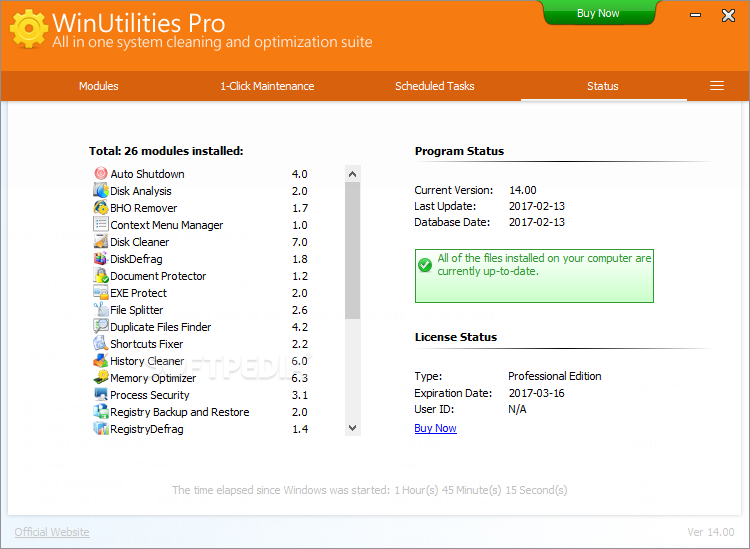Screen dimensions: 750x549
Task: Click the Windows elapsed time text
Action: (x=369, y=490)
